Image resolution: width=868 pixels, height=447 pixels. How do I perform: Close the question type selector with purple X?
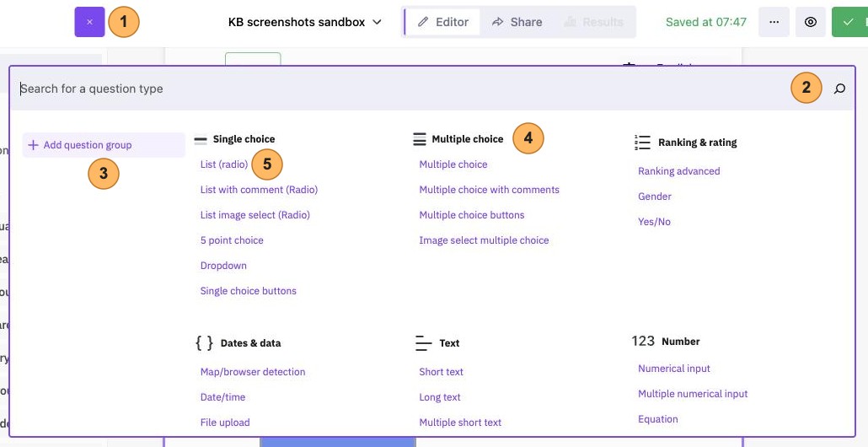click(89, 22)
